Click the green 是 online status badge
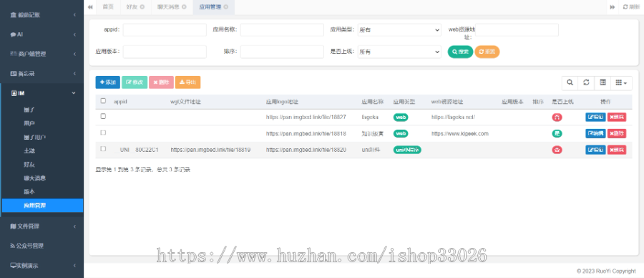644x278 pixels. (557, 134)
